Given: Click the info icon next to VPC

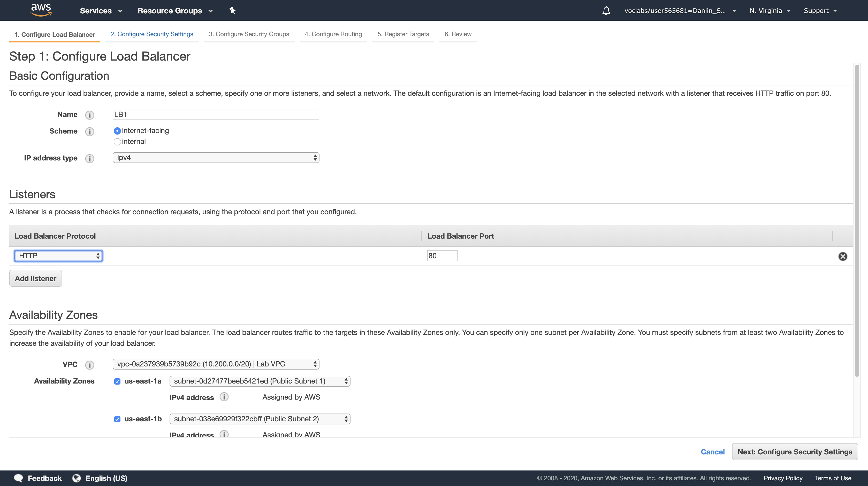Looking at the screenshot, I should pyautogui.click(x=89, y=365).
